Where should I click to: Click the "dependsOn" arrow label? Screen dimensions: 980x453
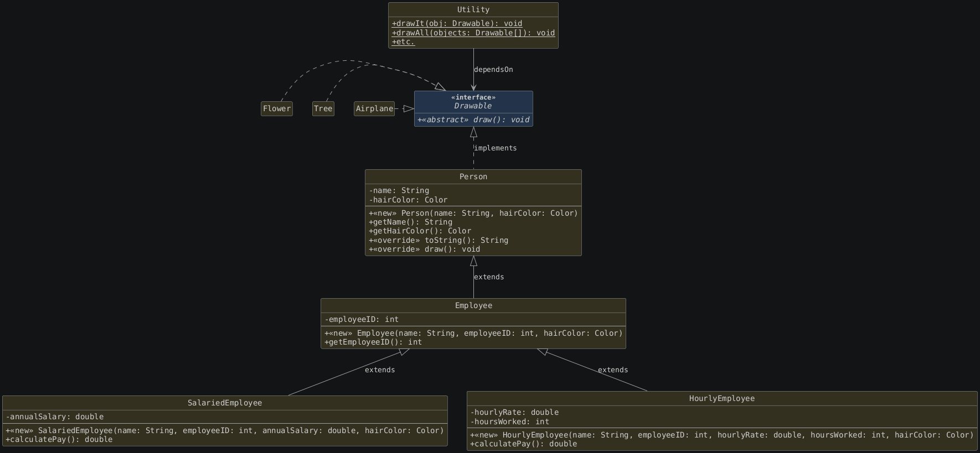(x=493, y=70)
